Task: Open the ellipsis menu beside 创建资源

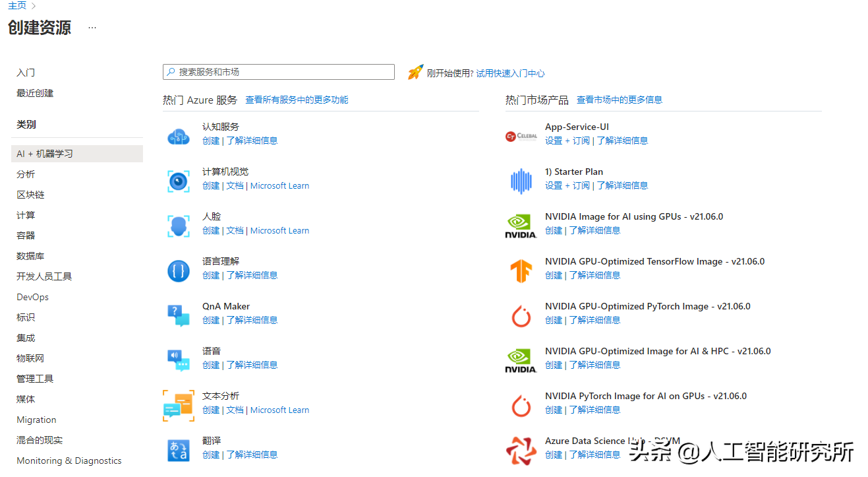Action: (x=92, y=28)
